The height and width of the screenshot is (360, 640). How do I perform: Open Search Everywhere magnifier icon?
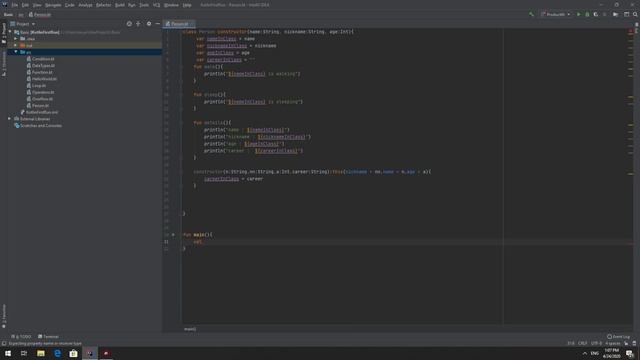(635, 14)
